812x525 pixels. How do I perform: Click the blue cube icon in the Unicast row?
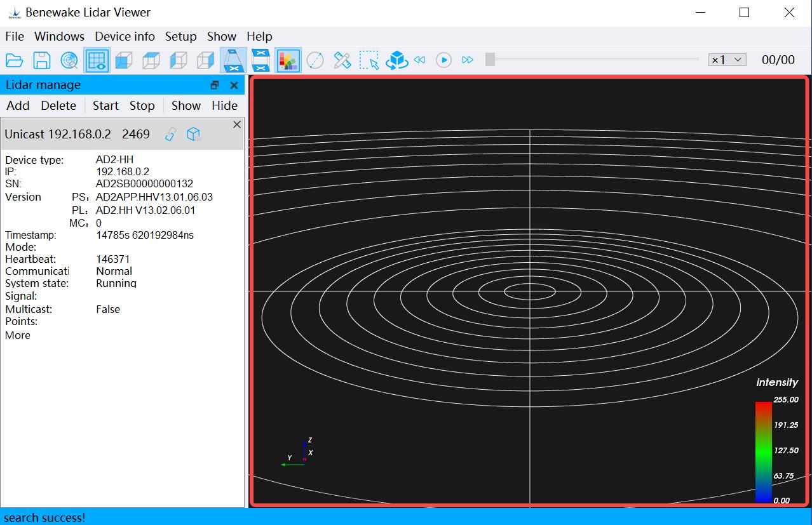point(194,134)
